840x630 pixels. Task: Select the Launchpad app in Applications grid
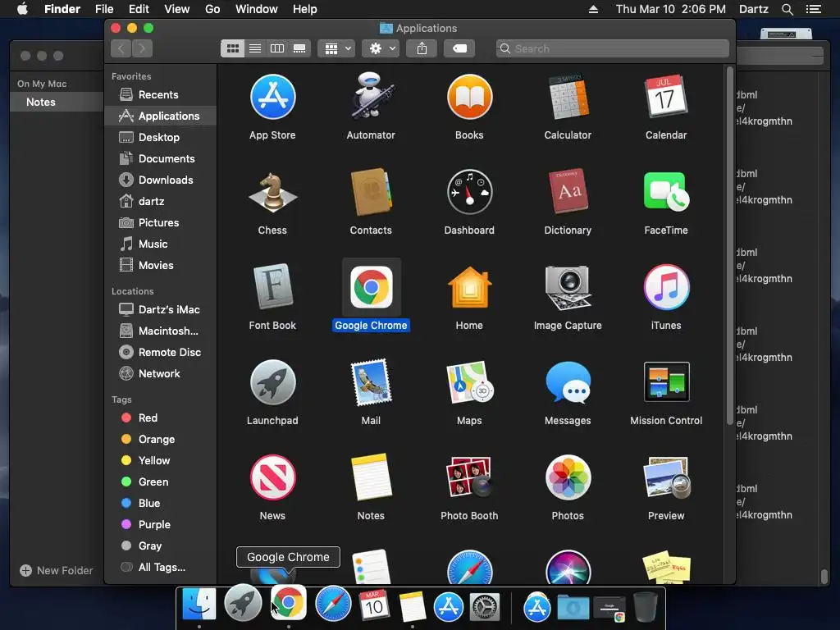click(x=272, y=382)
